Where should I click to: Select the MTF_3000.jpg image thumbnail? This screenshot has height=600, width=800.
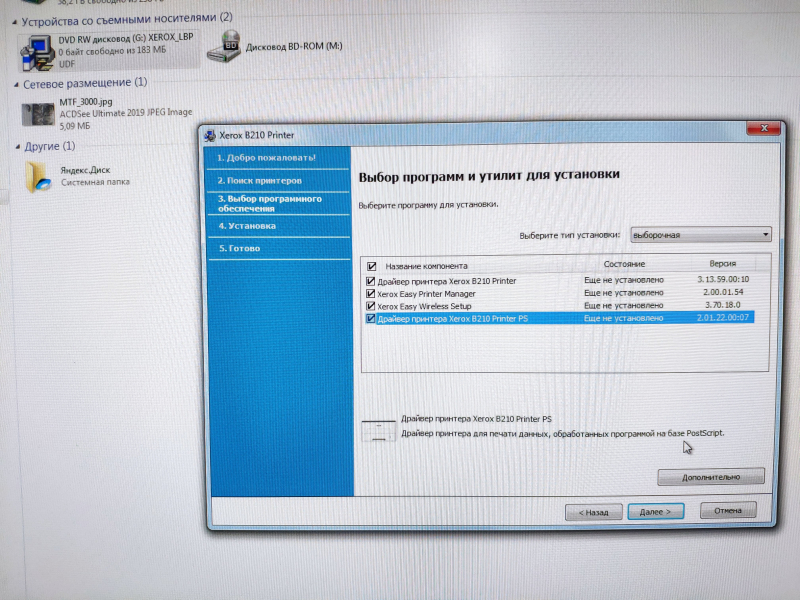[38, 113]
